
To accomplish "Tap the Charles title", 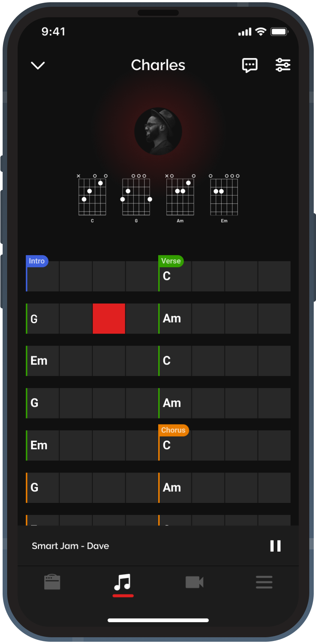I will 158,65.
